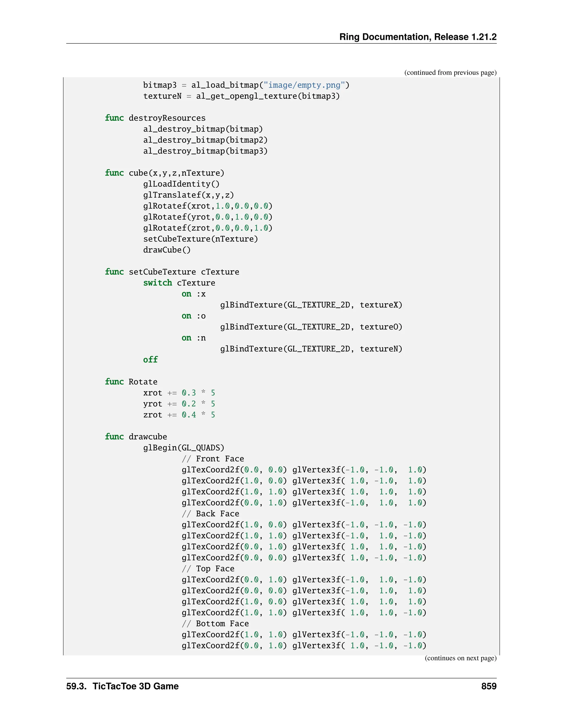
Task: Click the glBindTexture line with textureO
Action: (311, 327)
